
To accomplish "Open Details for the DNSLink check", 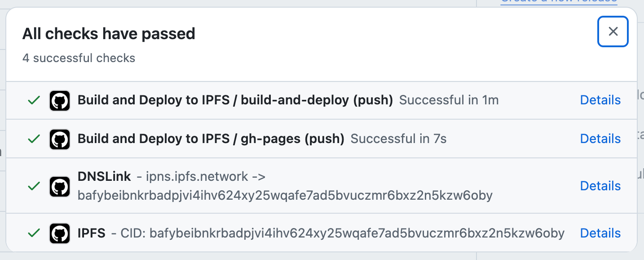I will point(600,186).
